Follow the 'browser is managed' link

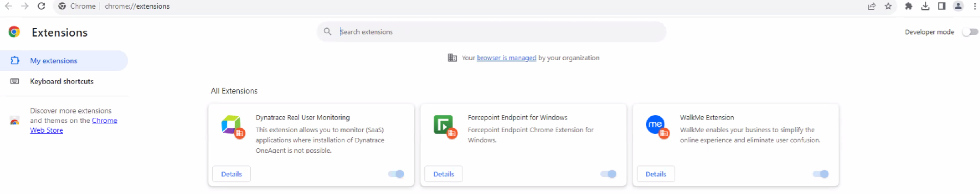[x=506, y=58]
